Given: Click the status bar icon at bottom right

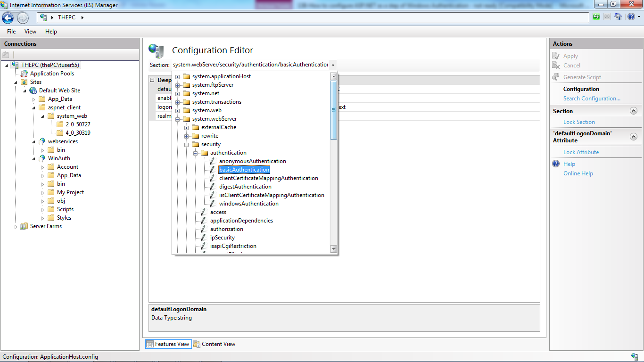Looking at the screenshot, I should click(635, 356).
